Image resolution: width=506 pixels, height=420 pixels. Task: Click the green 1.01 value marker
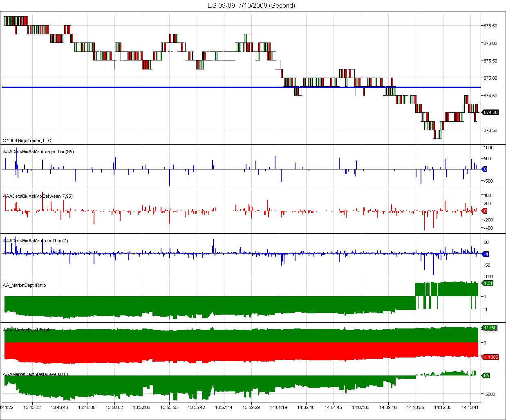(x=488, y=283)
